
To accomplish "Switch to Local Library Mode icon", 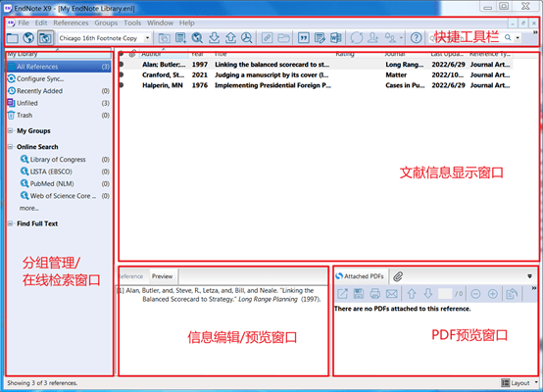I will pos(13,38).
